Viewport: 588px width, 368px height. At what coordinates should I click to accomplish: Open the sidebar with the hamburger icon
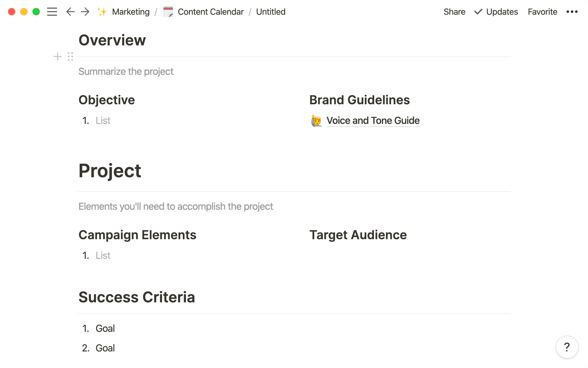pos(52,12)
